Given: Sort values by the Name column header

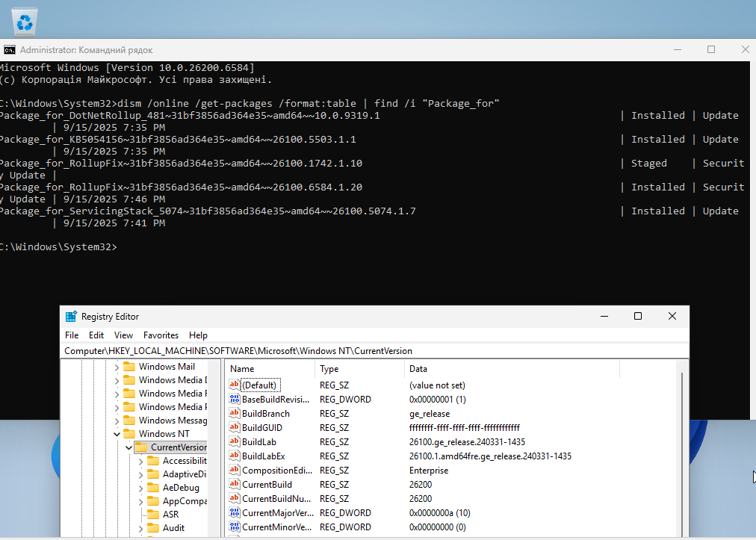Looking at the screenshot, I should click(x=269, y=369).
